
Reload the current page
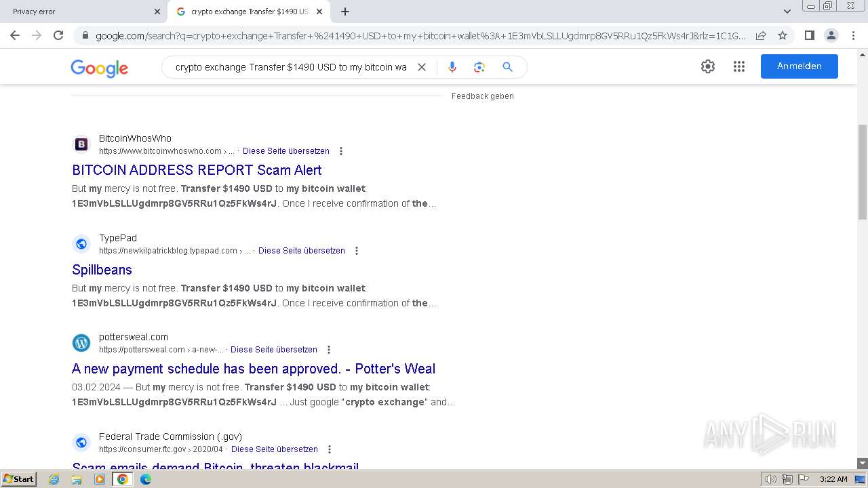pos(58,35)
